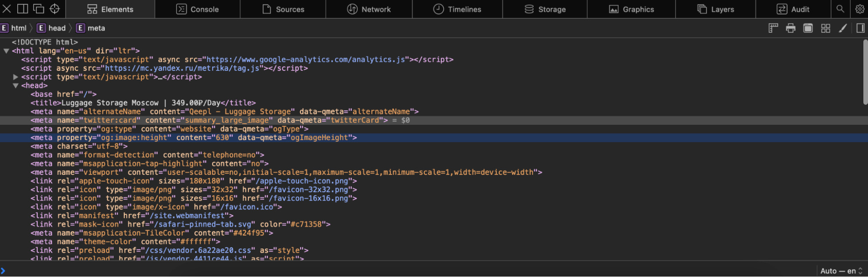Show the details sidebar panel

pos(860,28)
